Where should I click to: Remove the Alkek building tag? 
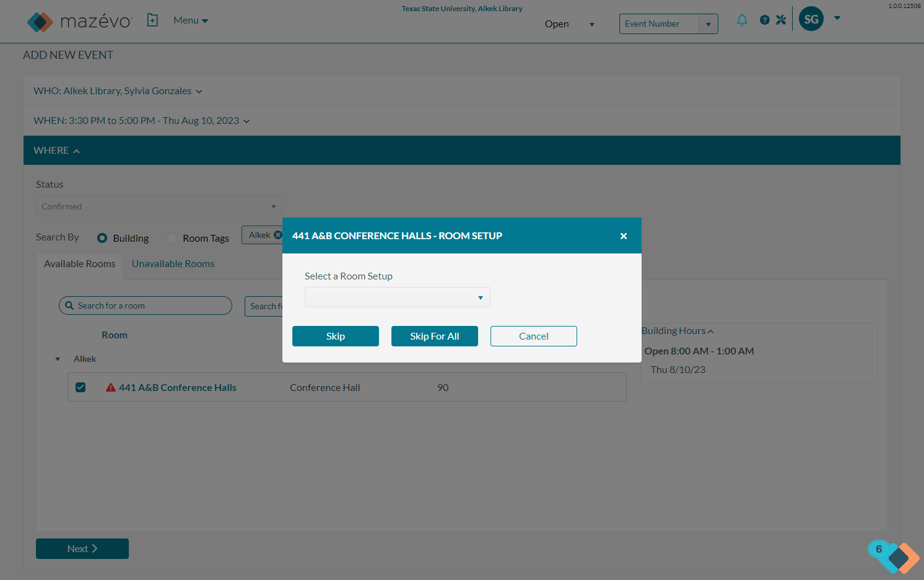(x=278, y=235)
